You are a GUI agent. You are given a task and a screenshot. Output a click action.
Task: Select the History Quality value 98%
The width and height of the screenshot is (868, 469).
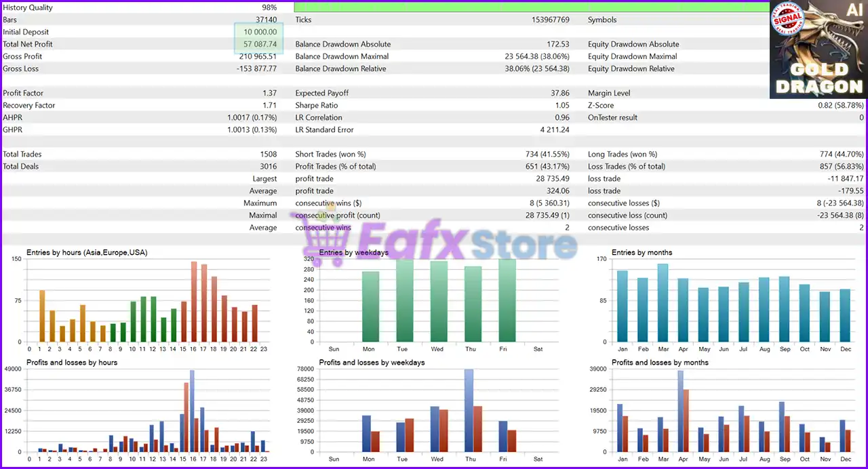point(269,7)
